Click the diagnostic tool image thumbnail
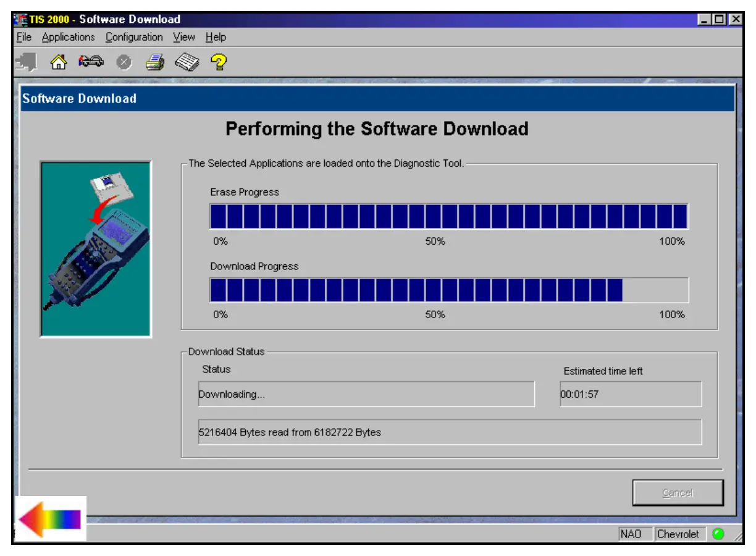Viewport: 756px width, 556px height. [x=96, y=249]
